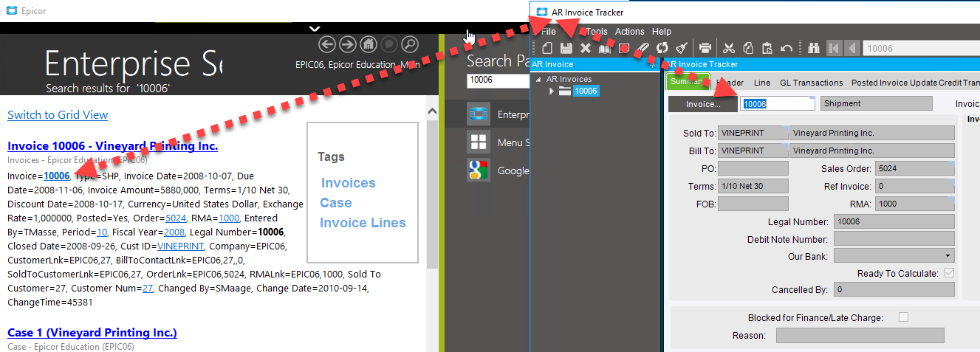Screen dimensions: 980x352
Task: Open the Help menu
Action: coord(662,32)
